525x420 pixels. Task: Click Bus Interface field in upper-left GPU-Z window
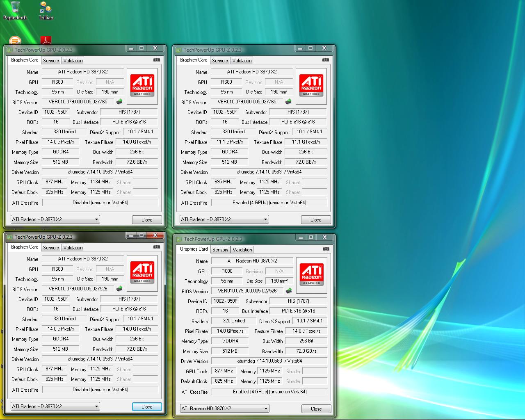(x=129, y=122)
